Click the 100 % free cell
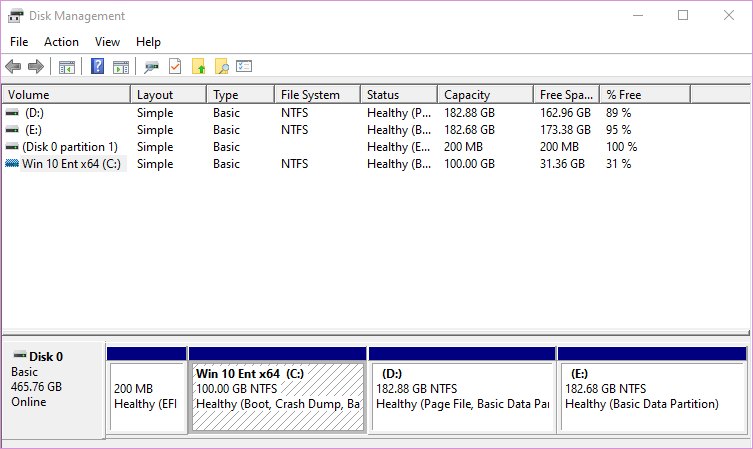The width and height of the screenshot is (753, 449). (x=621, y=146)
